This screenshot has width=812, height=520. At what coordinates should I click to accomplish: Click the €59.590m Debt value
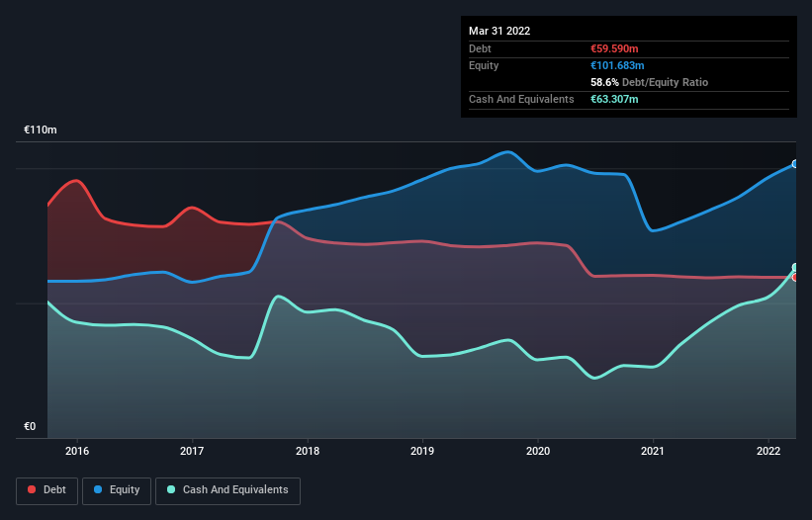click(x=614, y=48)
